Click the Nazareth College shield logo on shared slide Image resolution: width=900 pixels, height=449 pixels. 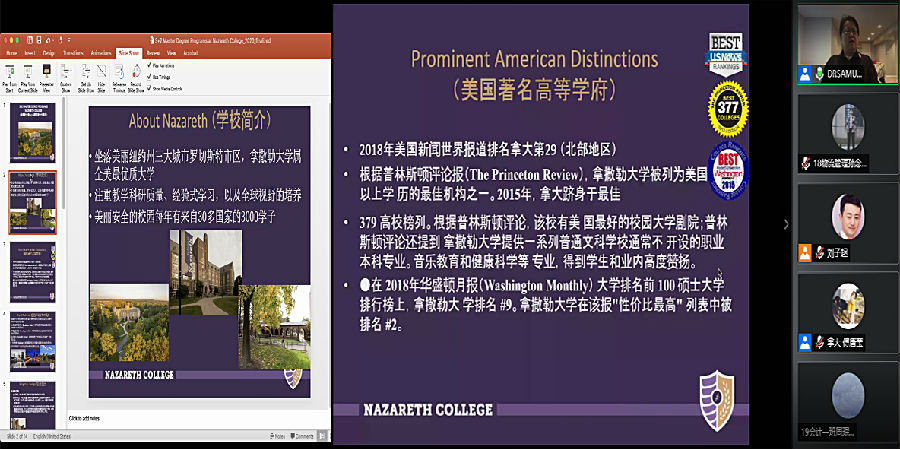pyautogui.click(x=716, y=400)
